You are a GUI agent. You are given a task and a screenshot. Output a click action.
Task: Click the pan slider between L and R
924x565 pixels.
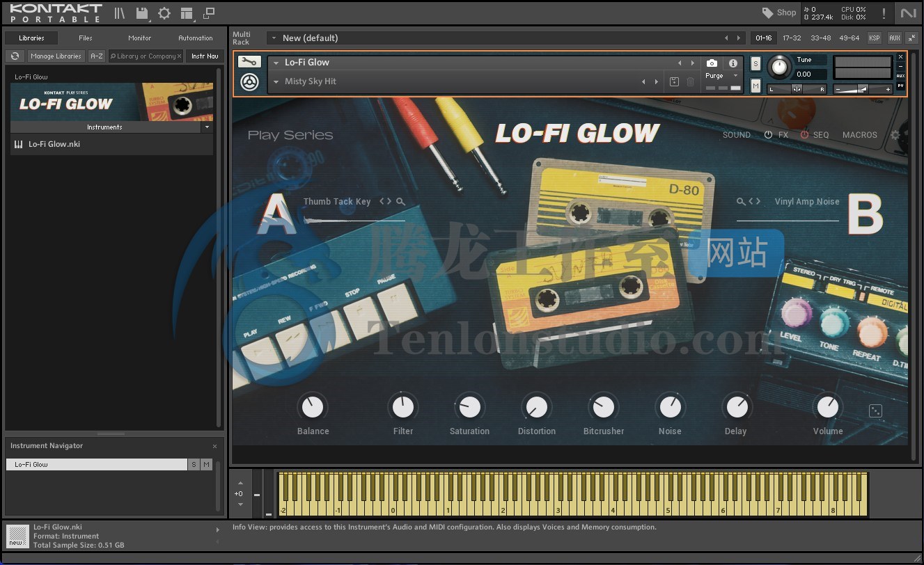pyautogui.click(x=797, y=89)
